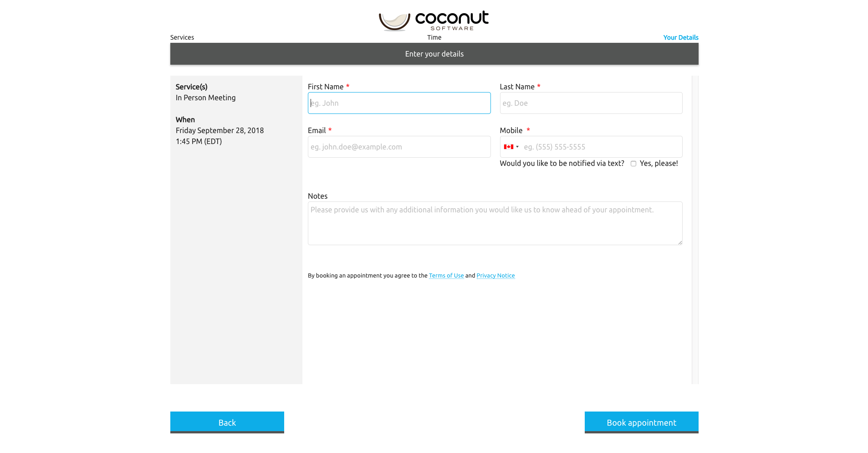868x453 pixels.
Task: Click Book appointment
Action: click(641, 422)
